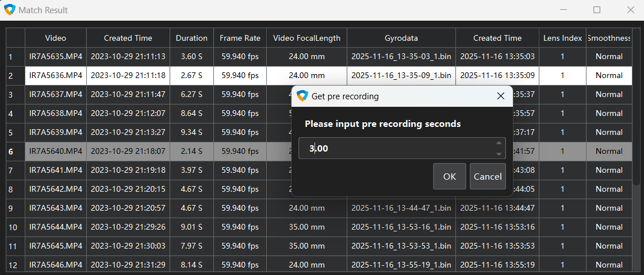Screen dimensions: 644x275
Task: Maximize the Match Result window
Action: 597,10
